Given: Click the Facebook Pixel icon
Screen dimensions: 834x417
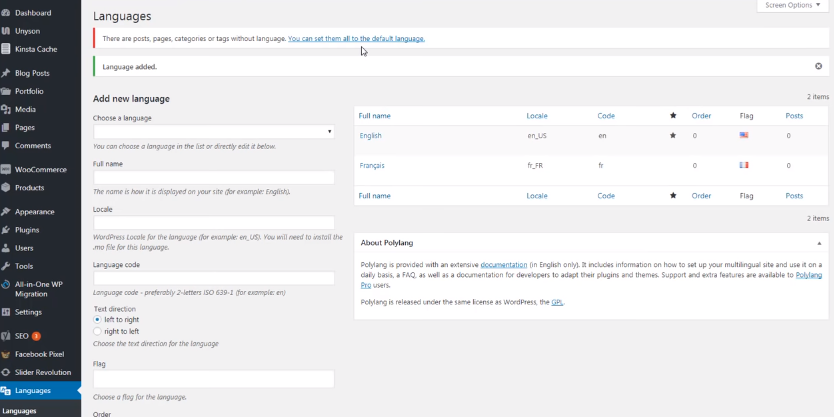Looking at the screenshot, I should pyautogui.click(x=5, y=354).
